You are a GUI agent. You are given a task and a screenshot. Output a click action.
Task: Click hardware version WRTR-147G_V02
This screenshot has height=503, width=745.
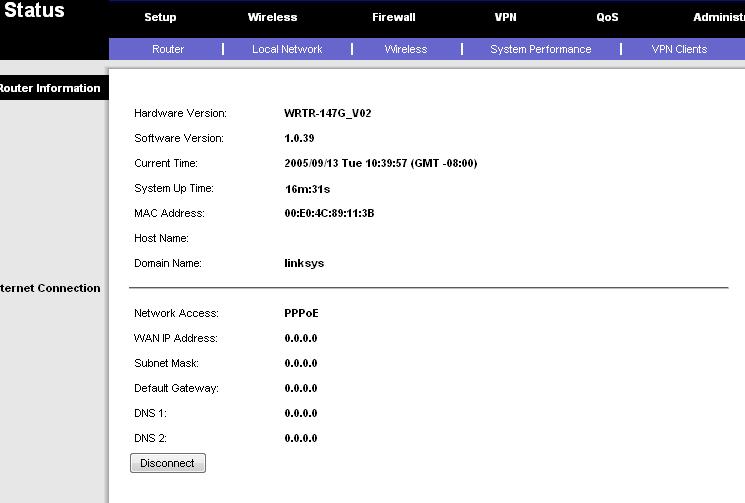coord(327,113)
